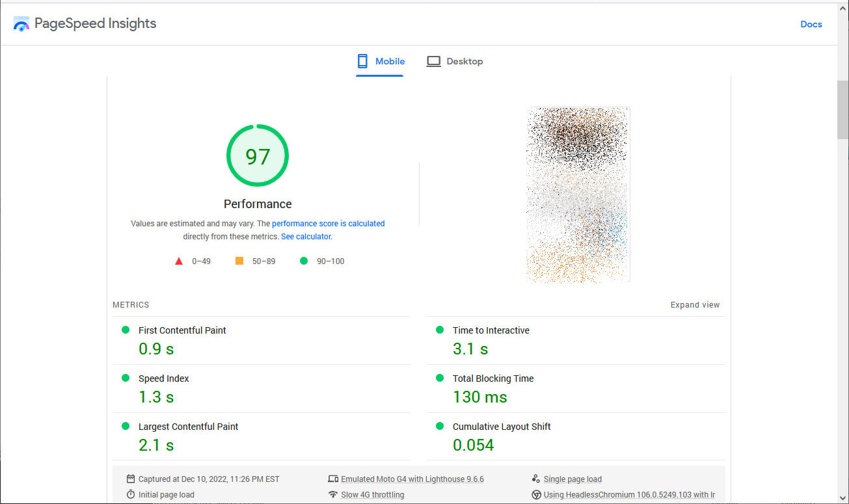The height and width of the screenshot is (504, 849).
Task: Click the Slow 4G throttling link
Action: tap(373, 494)
